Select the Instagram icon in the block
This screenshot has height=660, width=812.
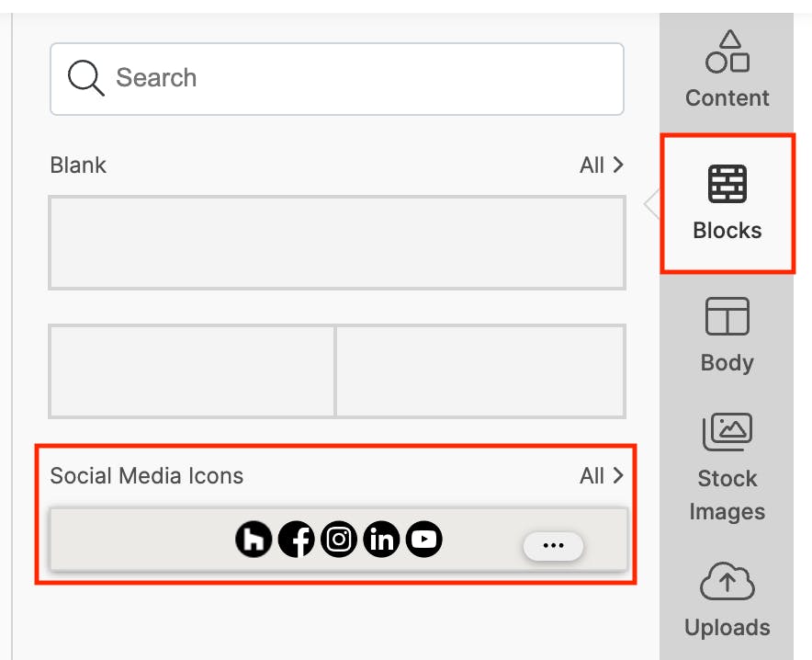(339, 540)
